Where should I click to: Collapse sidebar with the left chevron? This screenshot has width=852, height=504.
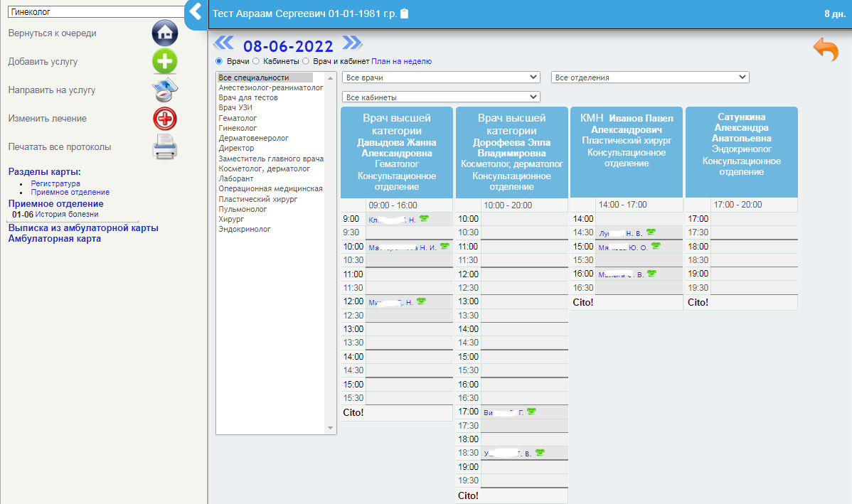pyautogui.click(x=196, y=14)
